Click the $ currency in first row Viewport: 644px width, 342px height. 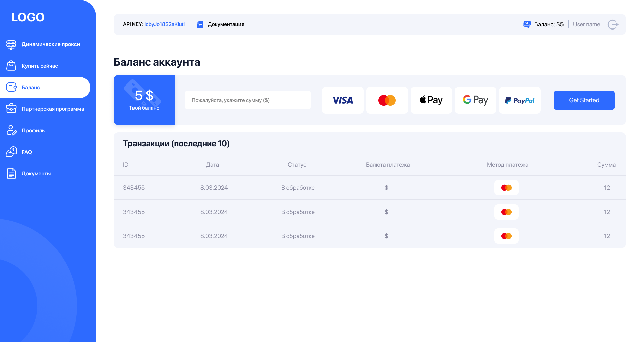point(386,188)
